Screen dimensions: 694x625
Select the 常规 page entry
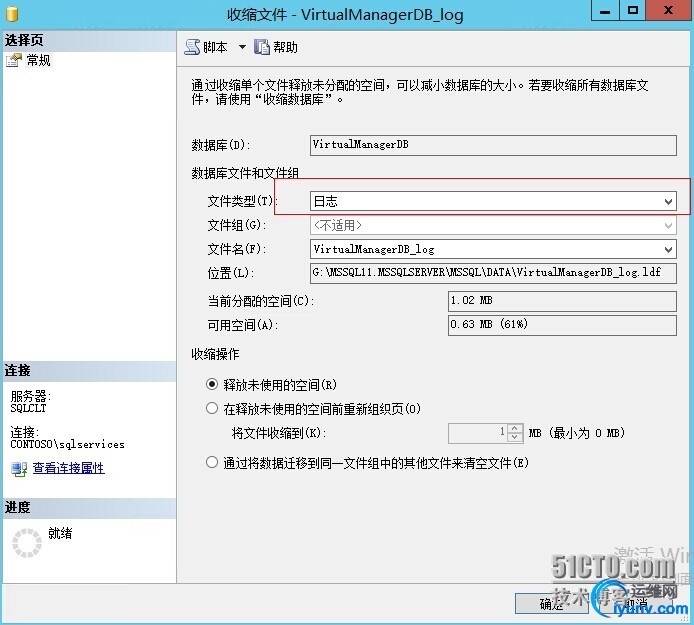(38, 60)
